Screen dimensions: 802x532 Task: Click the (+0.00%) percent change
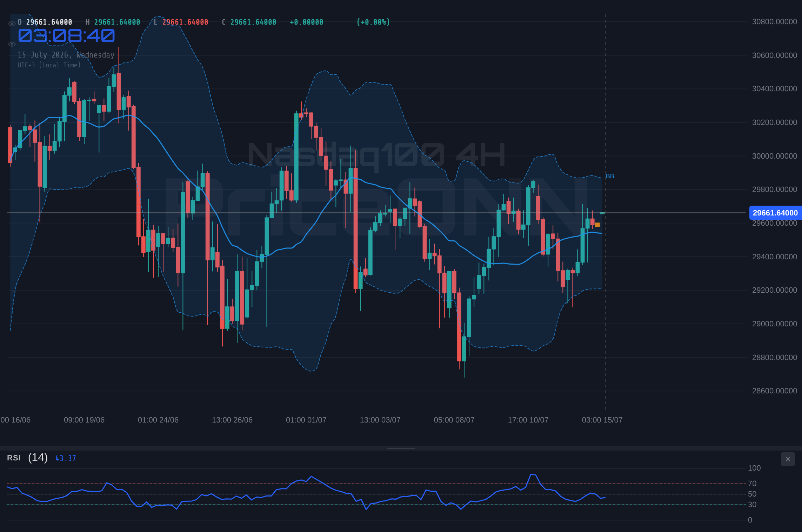(x=373, y=22)
